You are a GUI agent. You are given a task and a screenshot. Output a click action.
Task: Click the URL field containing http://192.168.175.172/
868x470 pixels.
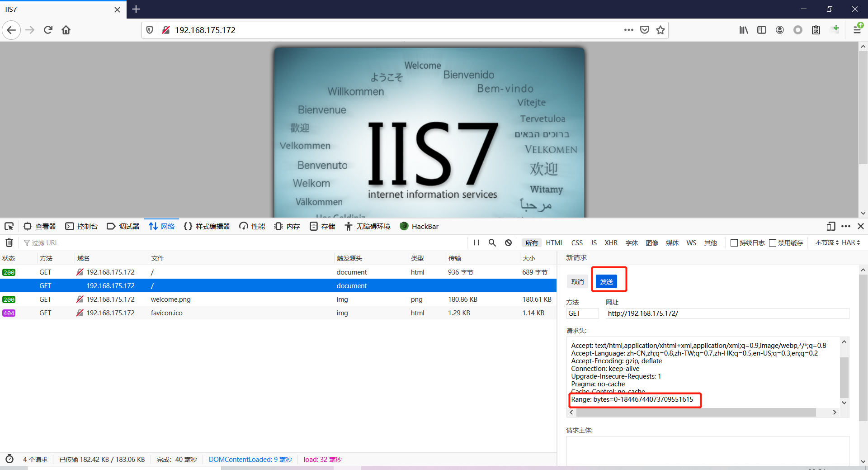(727, 313)
